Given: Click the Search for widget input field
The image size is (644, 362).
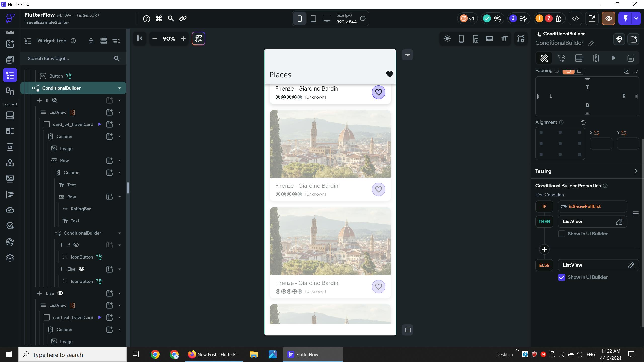Looking at the screenshot, I should 68,58.
